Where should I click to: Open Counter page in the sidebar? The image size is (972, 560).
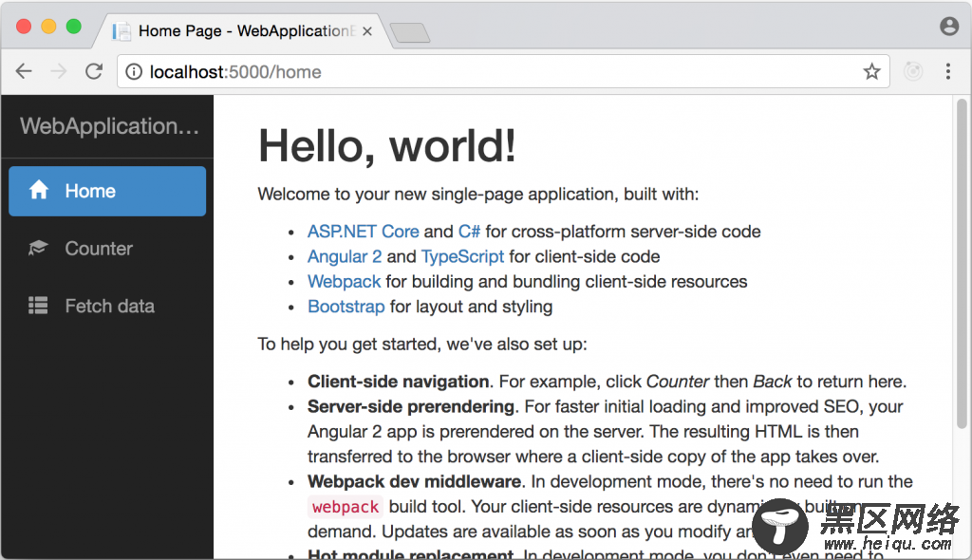click(x=107, y=248)
